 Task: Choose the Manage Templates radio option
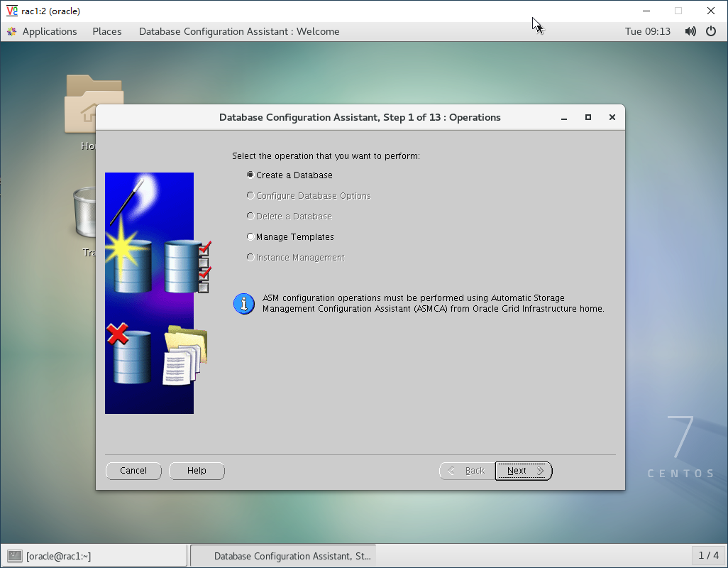point(250,236)
